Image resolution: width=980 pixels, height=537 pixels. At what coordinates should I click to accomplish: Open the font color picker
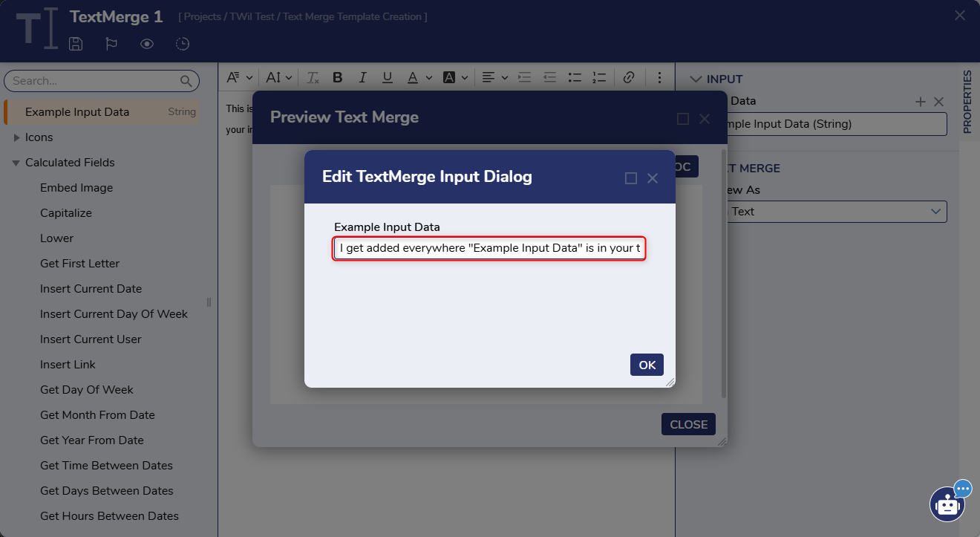click(417, 77)
